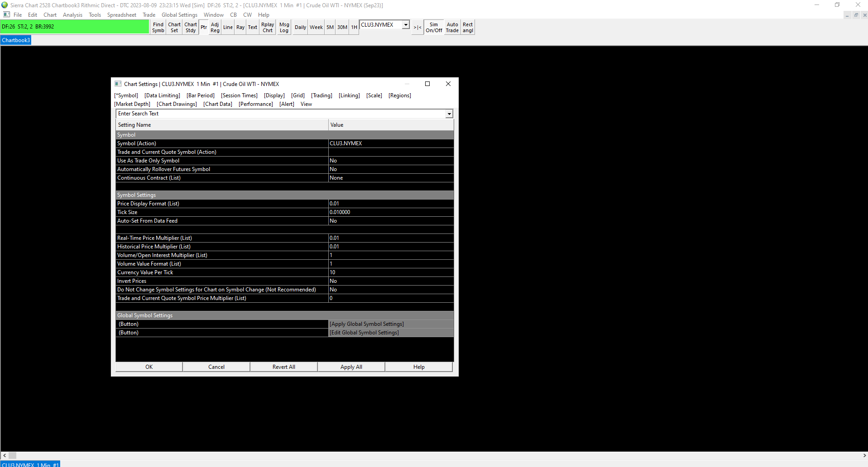Switch to the [Alert] tab
This screenshot has width=868, height=467.
(287, 104)
